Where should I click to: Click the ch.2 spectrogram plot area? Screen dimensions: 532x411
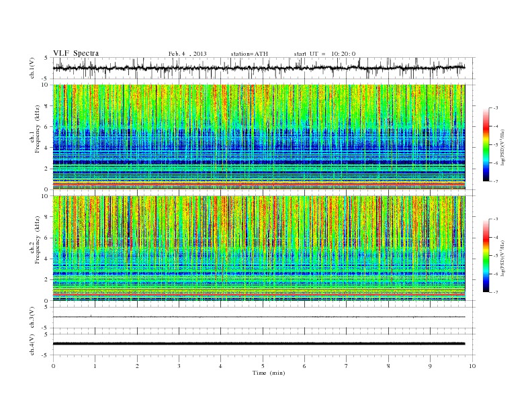(259, 248)
